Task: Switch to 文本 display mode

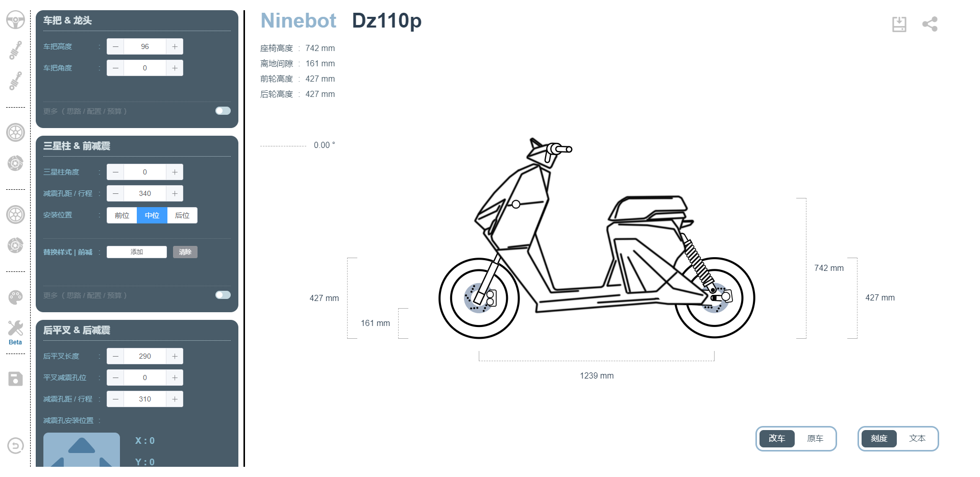Action: pyautogui.click(x=917, y=438)
